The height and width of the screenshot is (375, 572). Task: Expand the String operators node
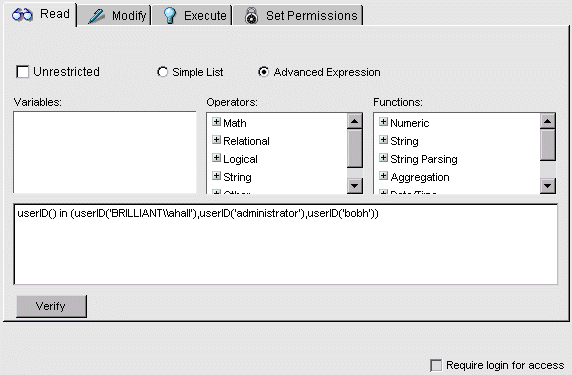click(x=216, y=176)
